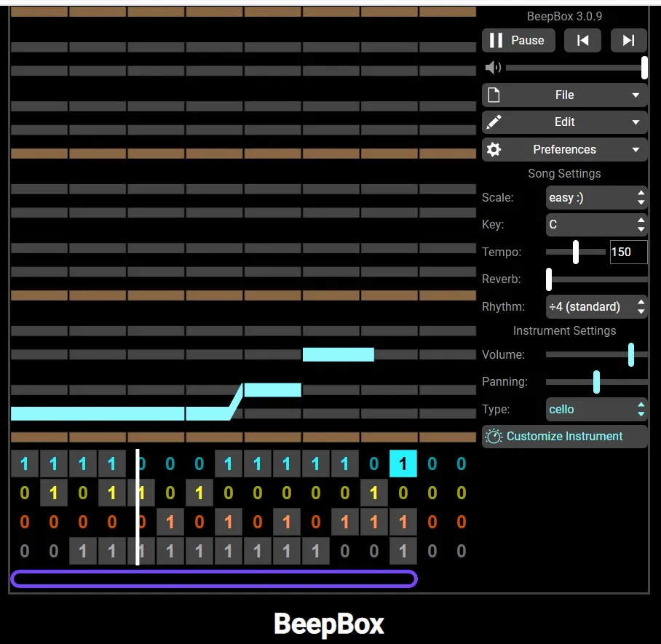
Task: Select bar 3 of the gray channel
Action: tap(83, 551)
